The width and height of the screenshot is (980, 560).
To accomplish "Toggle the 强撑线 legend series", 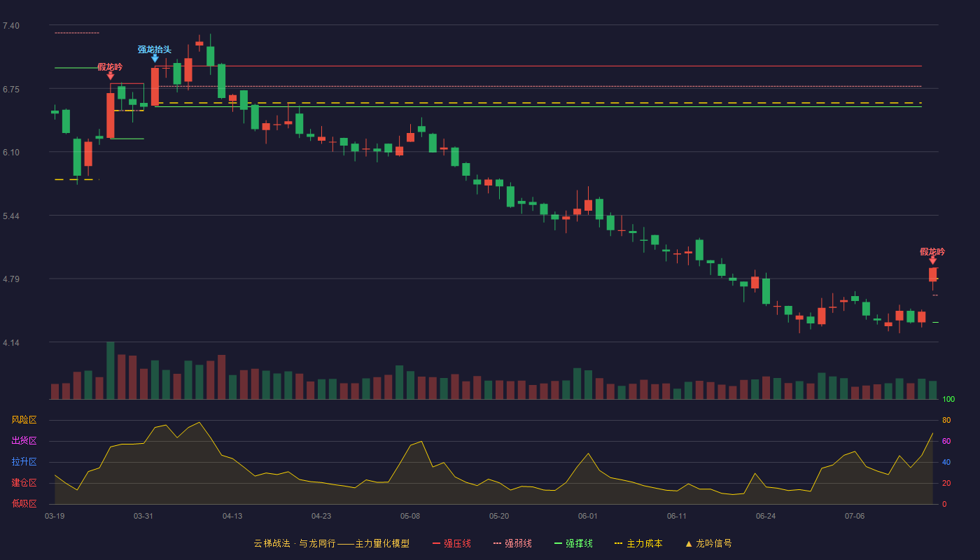I will coord(573,543).
